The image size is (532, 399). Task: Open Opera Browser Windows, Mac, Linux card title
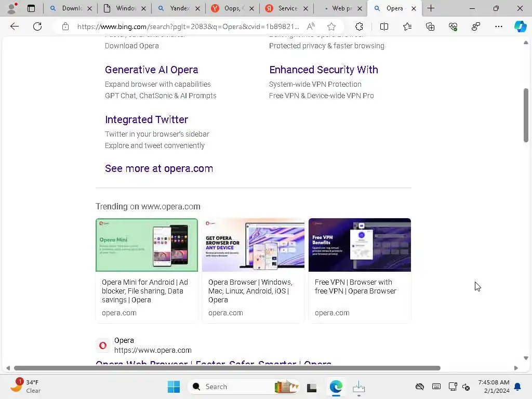[250, 291]
